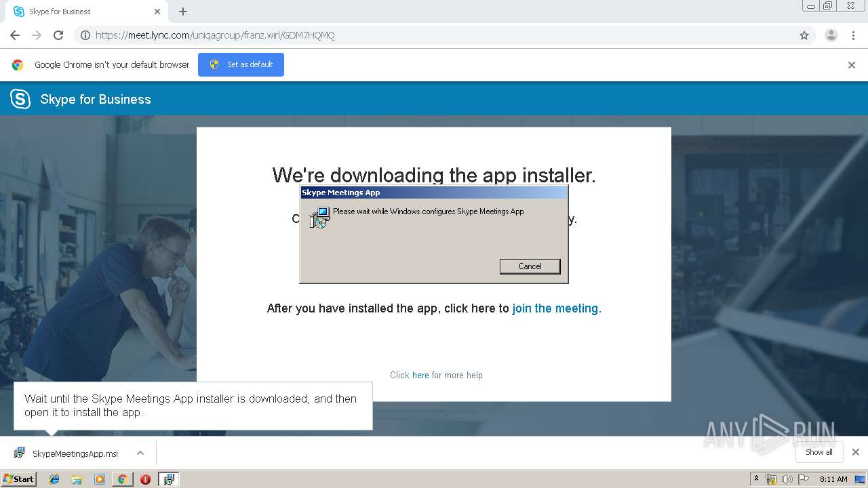Viewport: 868px width, 488px height.
Task: Set Chrome as default browser
Action: coord(241,64)
